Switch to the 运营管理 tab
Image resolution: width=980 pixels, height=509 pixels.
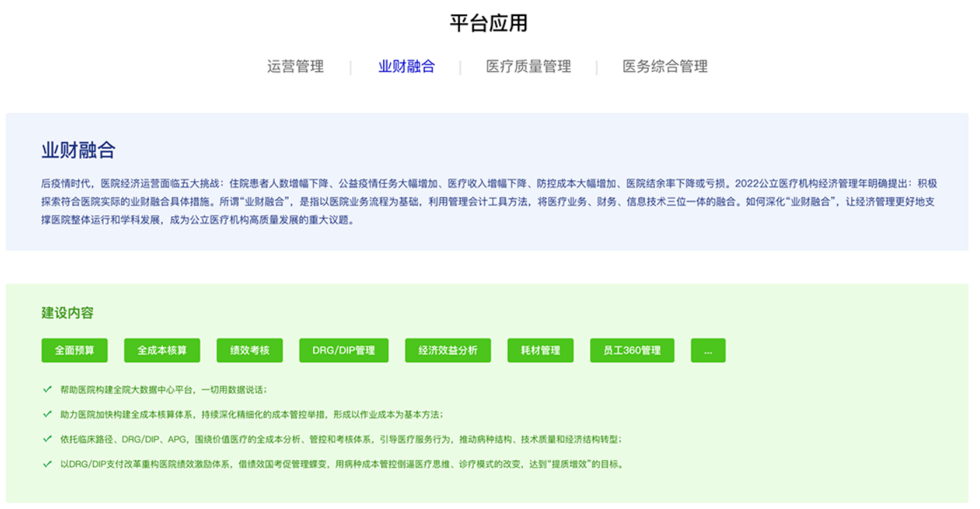tap(295, 66)
